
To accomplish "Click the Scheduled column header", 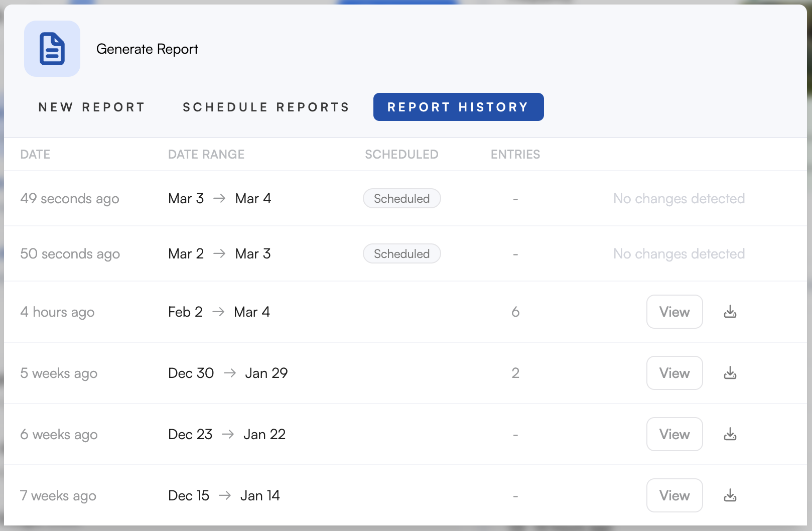I will point(401,155).
